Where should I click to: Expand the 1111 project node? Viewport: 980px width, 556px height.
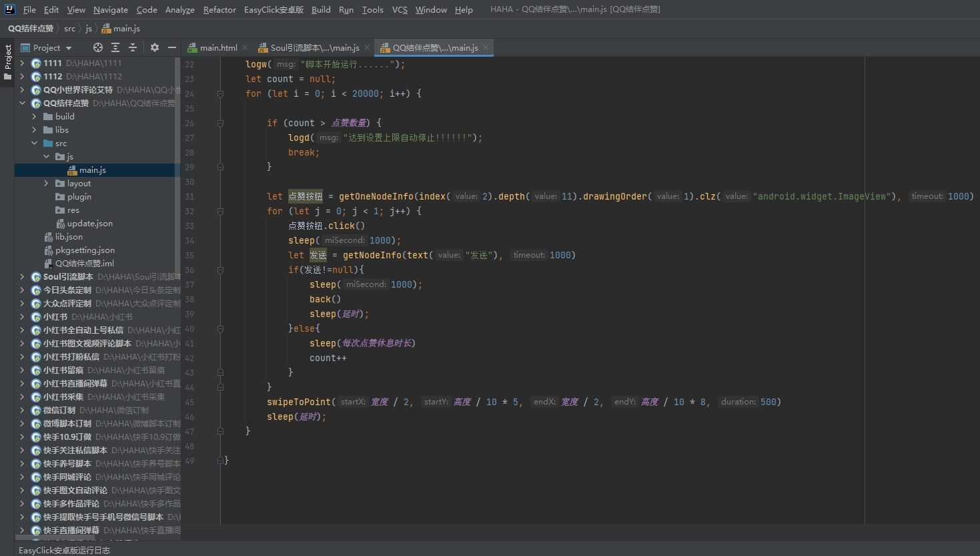click(x=22, y=63)
